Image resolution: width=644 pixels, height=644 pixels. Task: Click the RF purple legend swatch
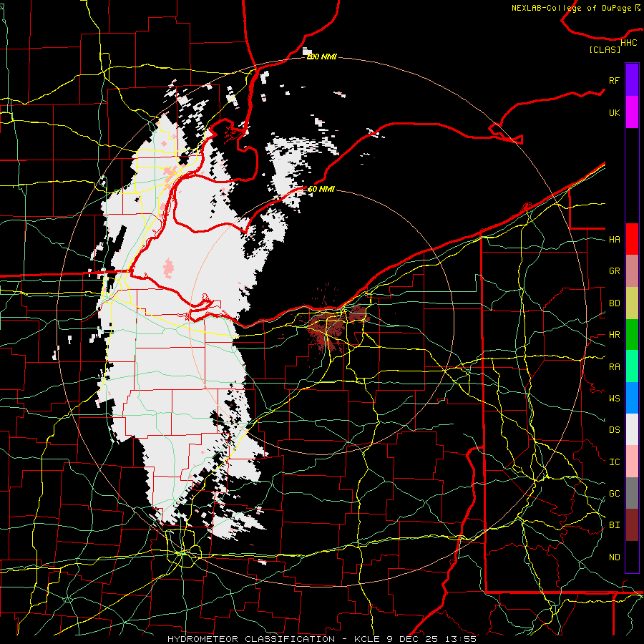[x=632, y=80]
